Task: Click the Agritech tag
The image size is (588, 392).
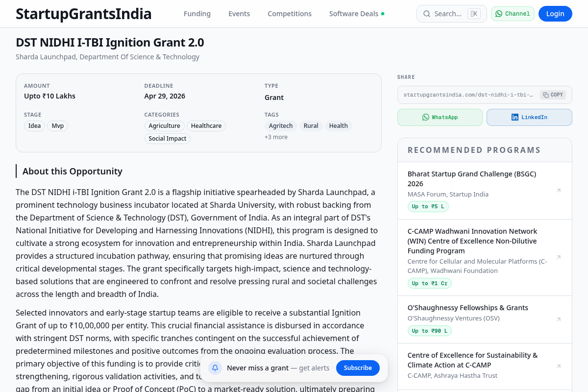Action: [281, 126]
